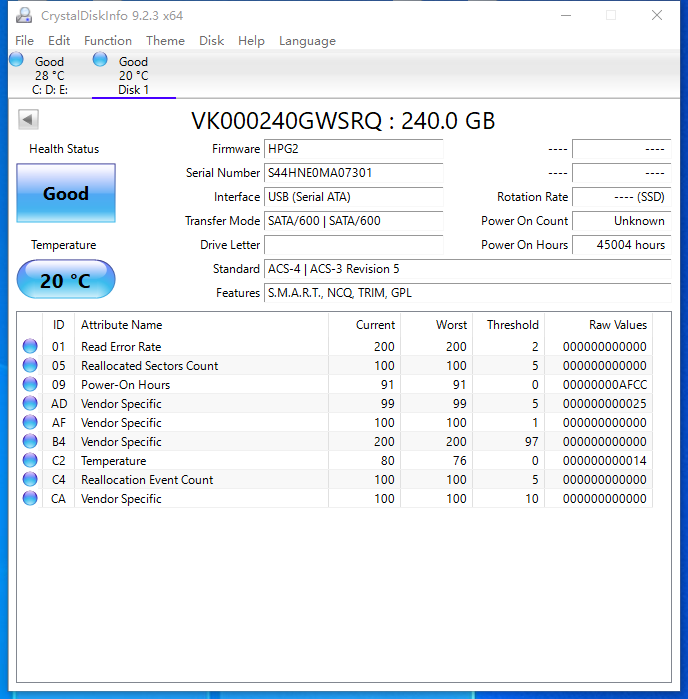The width and height of the screenshot is (688, 699).
Task: Click the 20 °C temperature button
Action: pos(66,280)
